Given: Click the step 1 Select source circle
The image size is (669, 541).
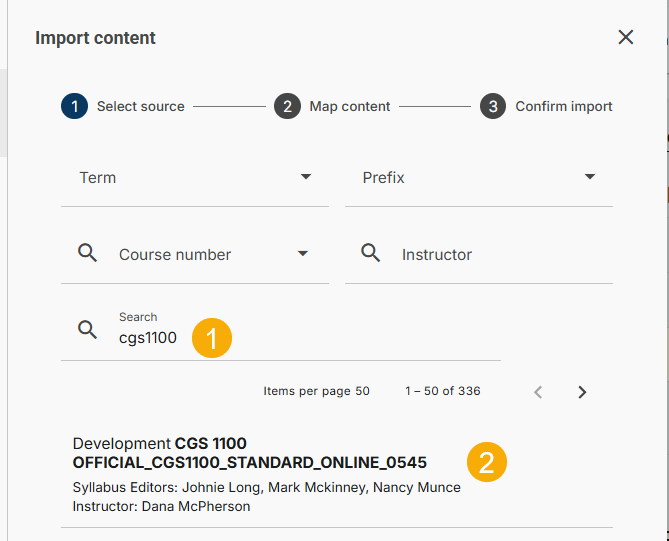Looking at the screenshot, I should coord(74,106).
